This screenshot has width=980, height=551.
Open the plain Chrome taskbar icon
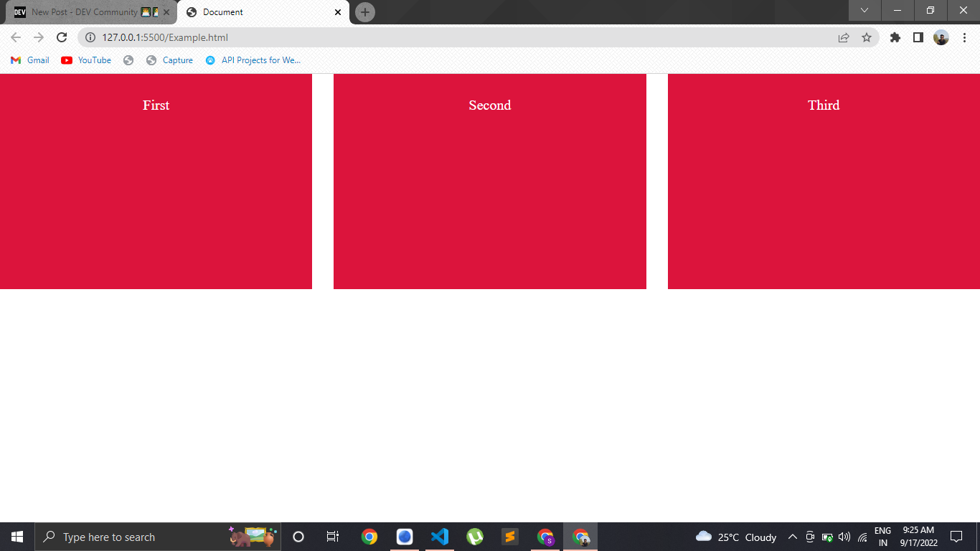click(x=369, y=537)
